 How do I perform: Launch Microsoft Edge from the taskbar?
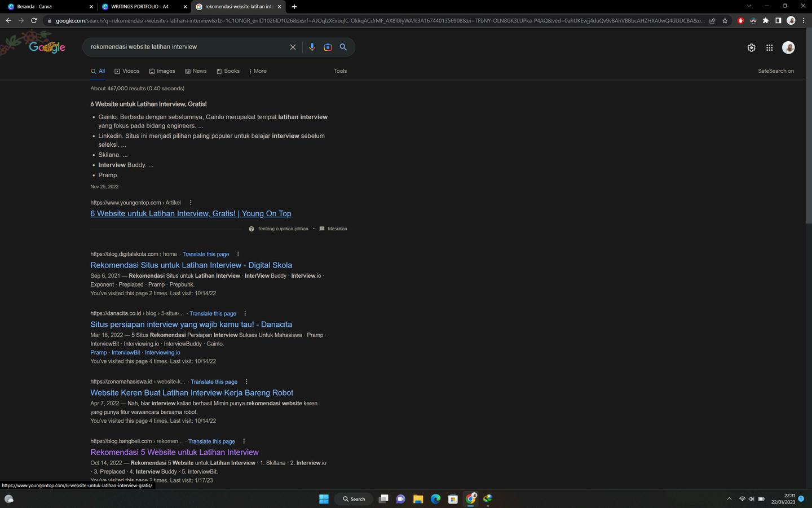click(x=435, y=499)
